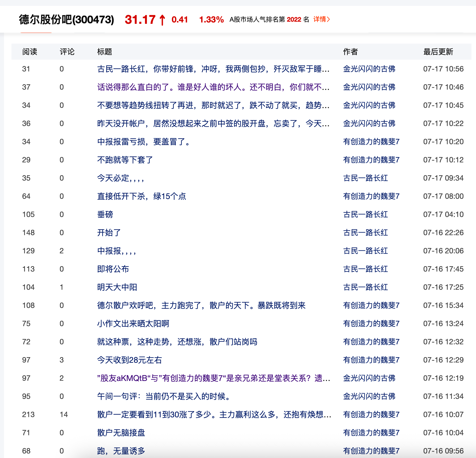Open author 有创造力的魏斐7 on 07-16 13:24 row
The image size is (476, 458).
[371, 324]
